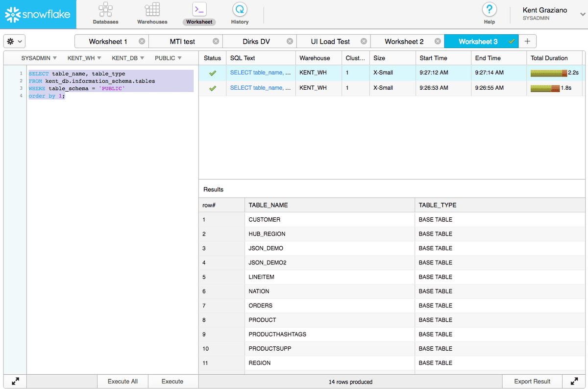Open the KENT_DB database dropdown

point(128,58)
